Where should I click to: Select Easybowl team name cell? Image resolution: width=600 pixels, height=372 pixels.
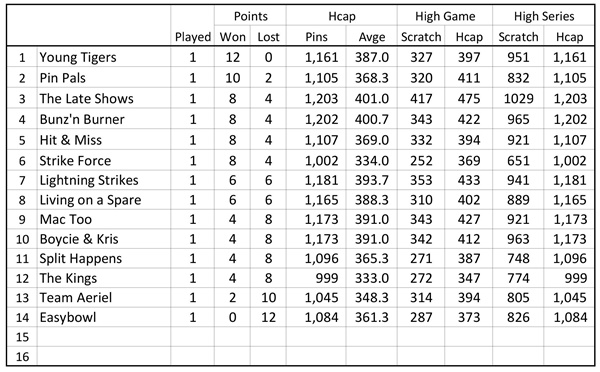coord(104,317)
